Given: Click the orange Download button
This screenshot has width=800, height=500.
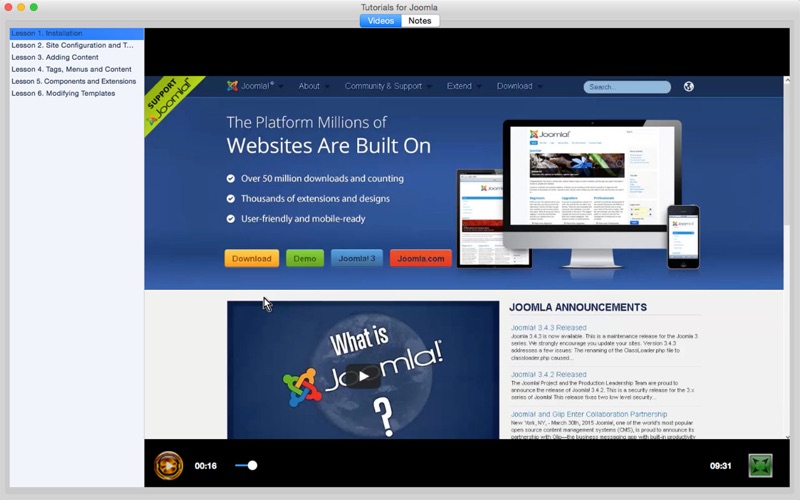Looking at the screenshot, I should [x=252, y=259].
